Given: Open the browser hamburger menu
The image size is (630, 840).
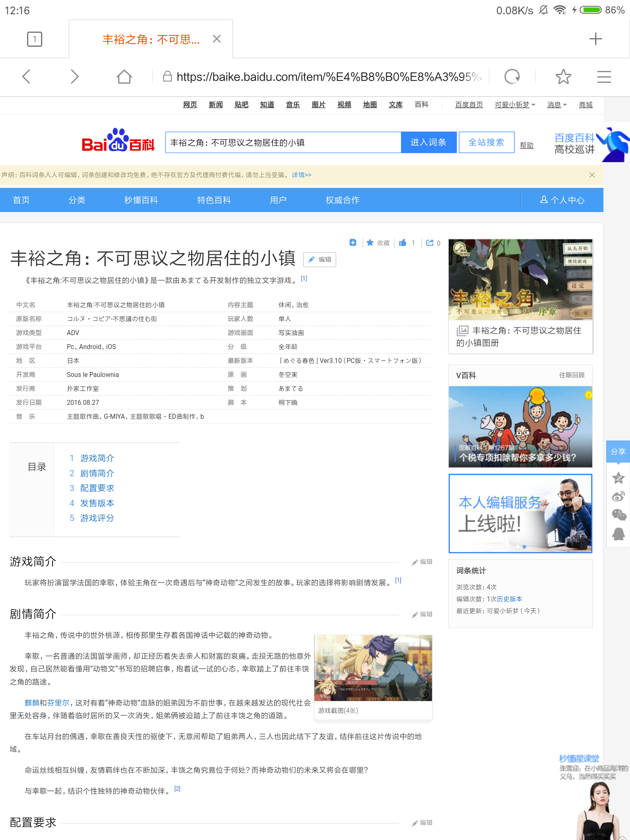Looking at the screenshot, I should [604, 77].
